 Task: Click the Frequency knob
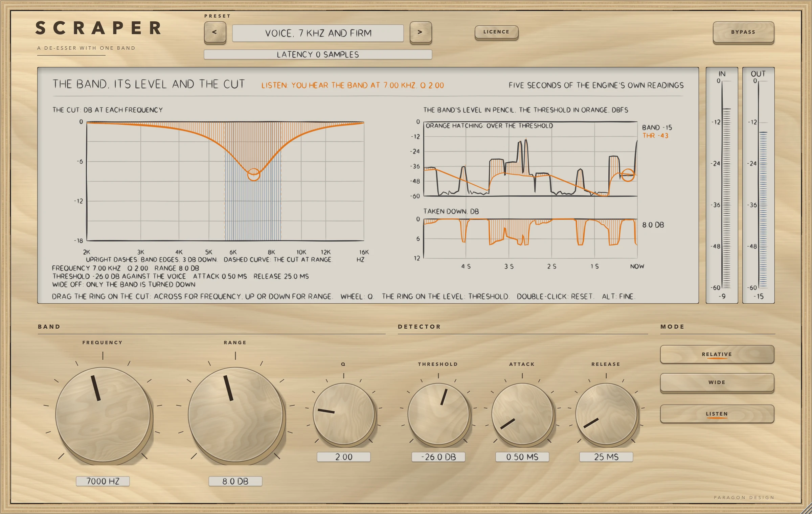point(103,415)
